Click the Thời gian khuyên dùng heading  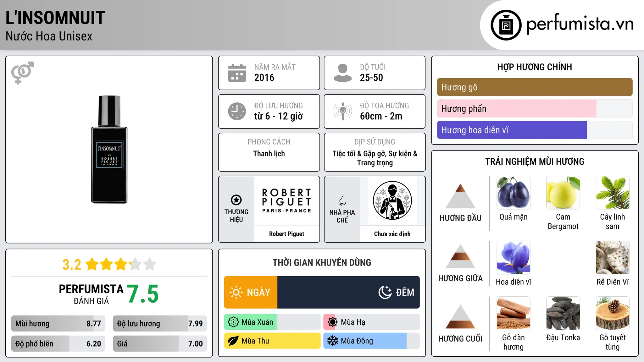tap(322, 262)
